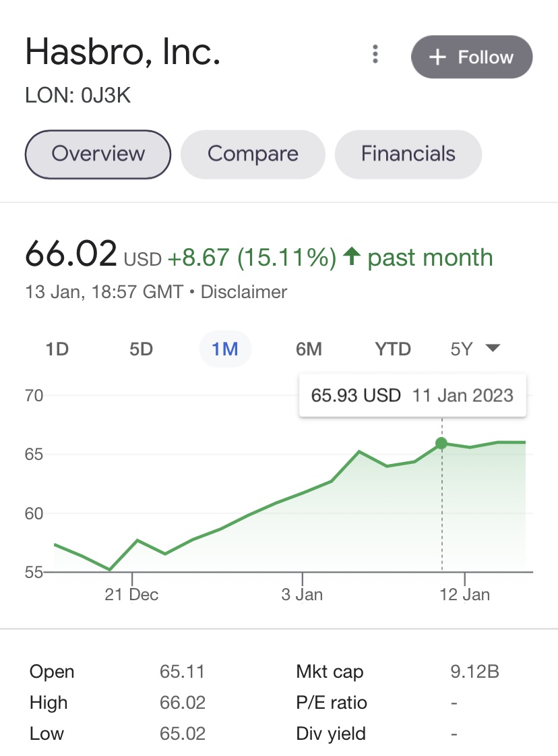Show the YTD chart range
The height and width of the screenshot is (756, 558).
click(x=393, y=349)
